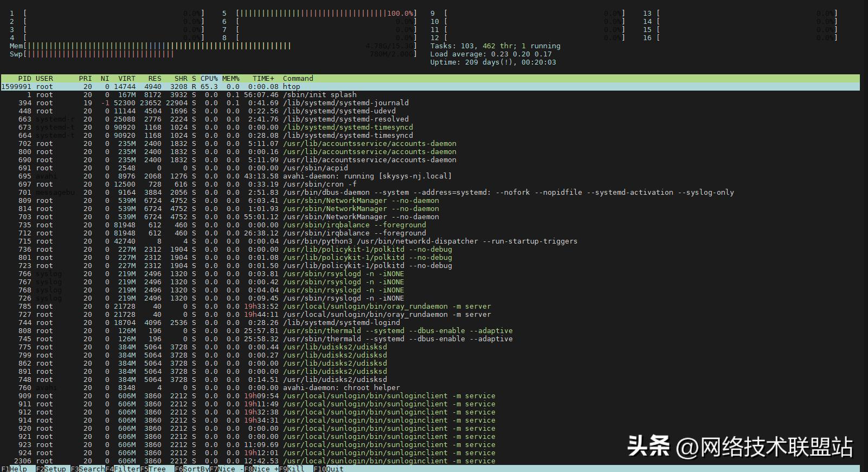Click CPU core 8 meter
This screenshot has height=472, width=868.
[319, 38]
